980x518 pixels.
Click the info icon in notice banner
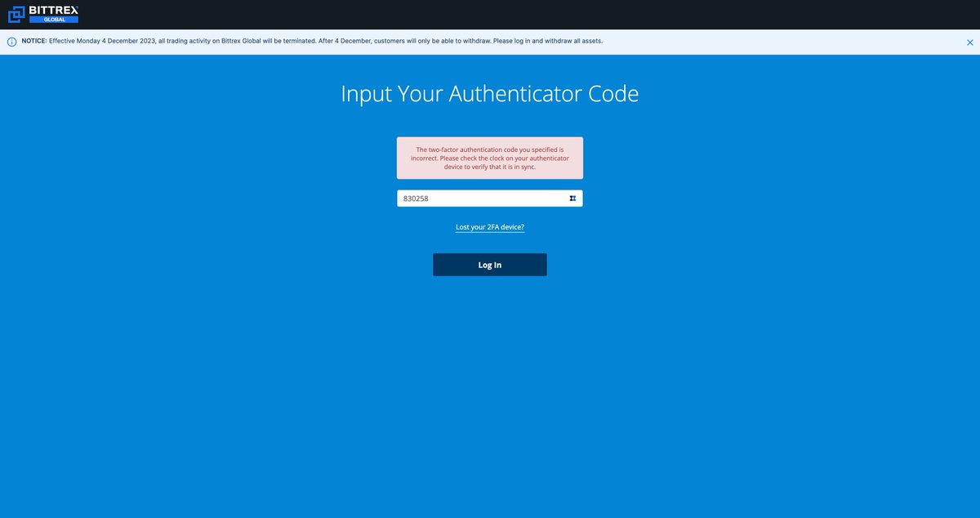[11, 42]
